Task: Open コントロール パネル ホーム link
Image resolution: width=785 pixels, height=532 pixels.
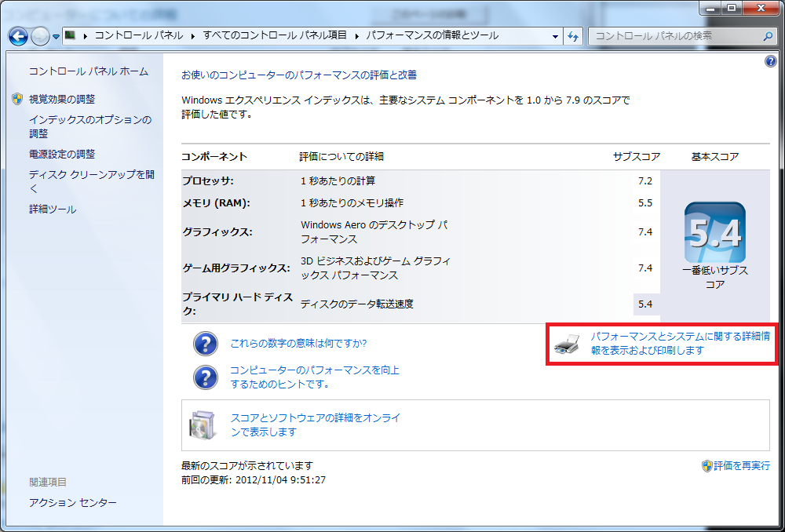Action: [89, 71]
